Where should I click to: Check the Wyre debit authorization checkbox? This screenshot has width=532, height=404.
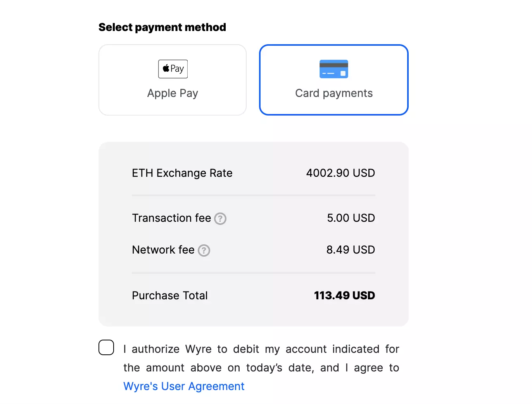pyautogui.click(x=106, y=347)
